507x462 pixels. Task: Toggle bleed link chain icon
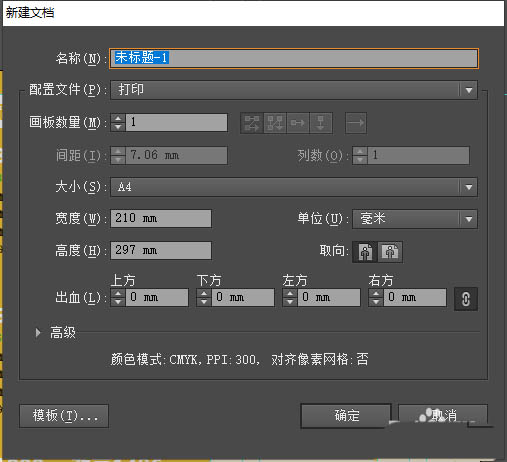[x=466, y=299]
